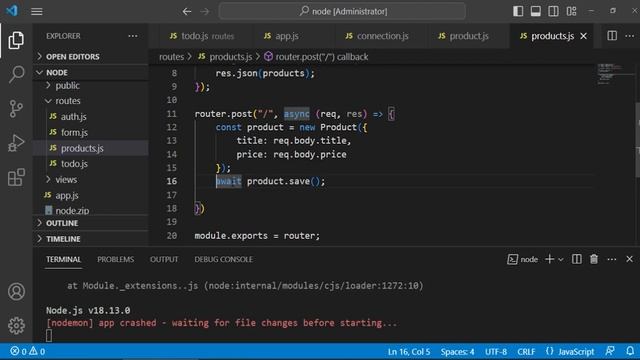Switch to the connection.js editor tab
Image resolution: width=640 pixels, height=360 pixels.
tap(376, 36)
